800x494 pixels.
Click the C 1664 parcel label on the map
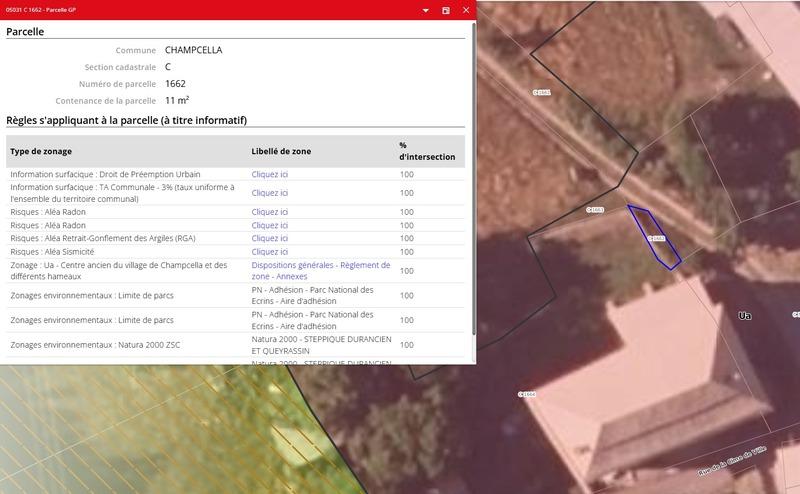[527, 394]
